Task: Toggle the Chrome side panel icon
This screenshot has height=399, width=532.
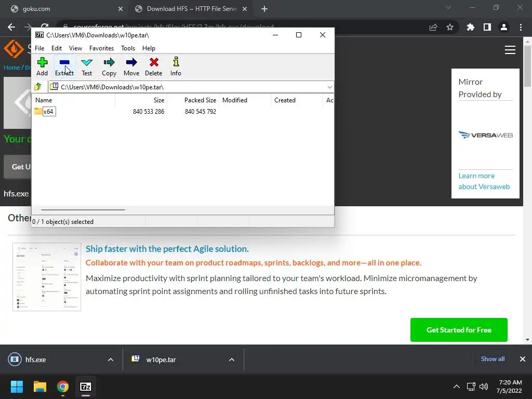Action: [x=487, y=27]
